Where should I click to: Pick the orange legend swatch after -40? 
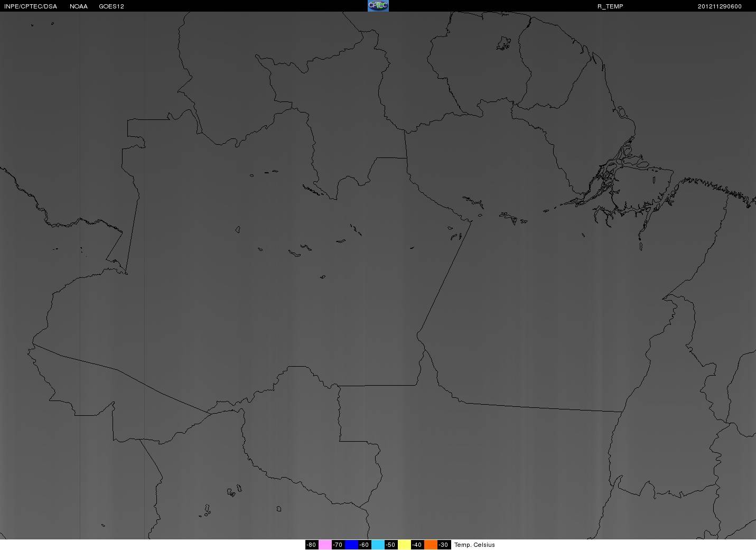tap(431, 545)
